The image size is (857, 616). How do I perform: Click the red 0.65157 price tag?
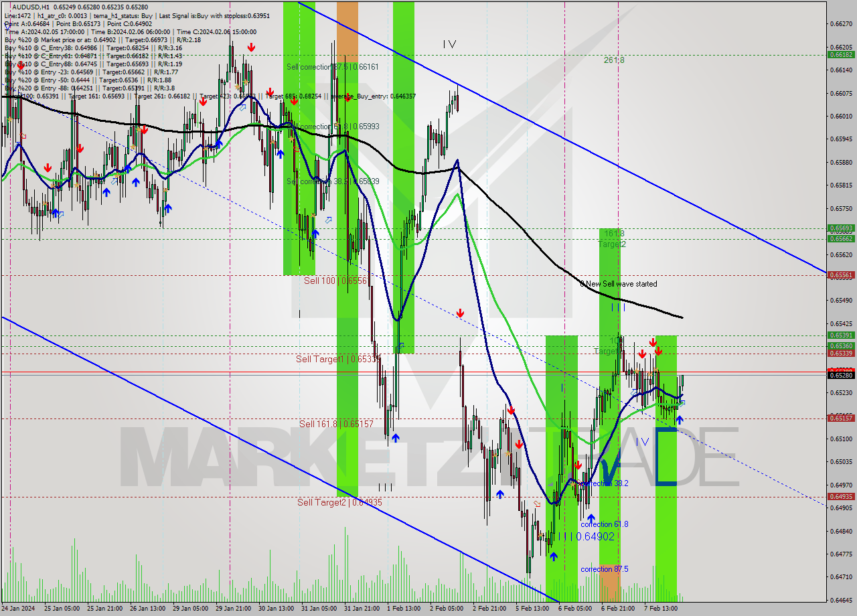pyautogui.click(x=840, y=418)
